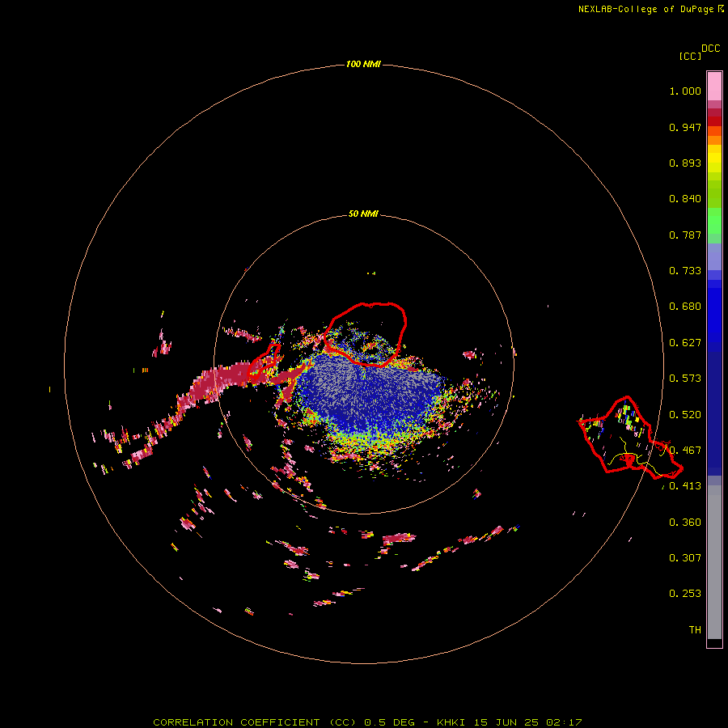The height and width of the screenshot is (728, 728).
Task: Click the 0.733 scale value
Action: tap(685, 271)
